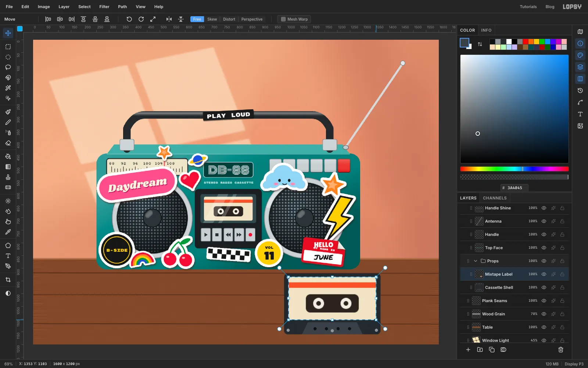
Task: Pick the red swatch in palette
Action: (526, 42)
